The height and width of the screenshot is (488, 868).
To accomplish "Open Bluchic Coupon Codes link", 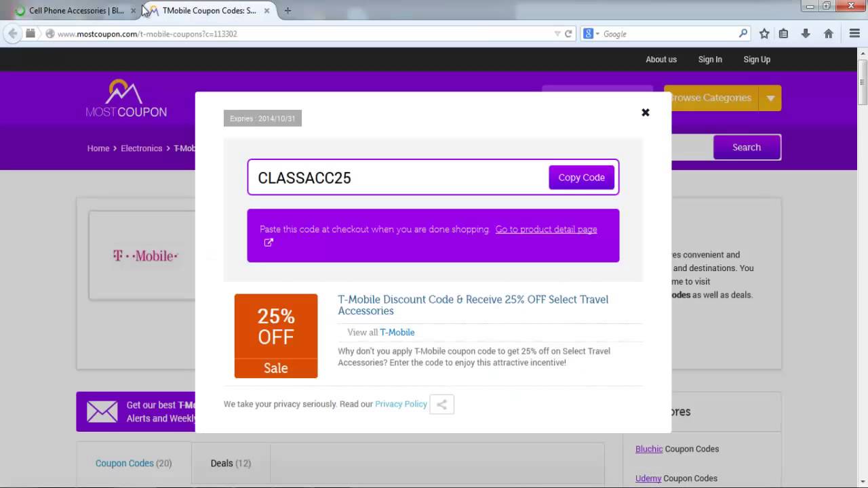I will click(677, 449).
